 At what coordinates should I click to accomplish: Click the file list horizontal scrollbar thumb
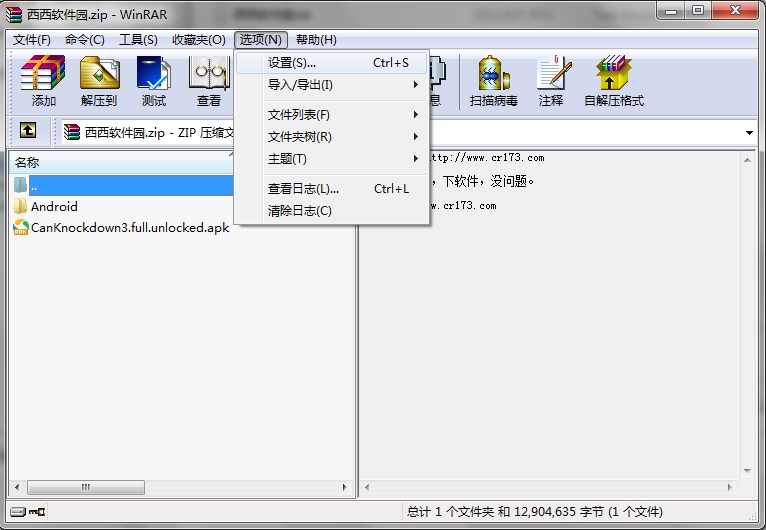click(85, 487)
